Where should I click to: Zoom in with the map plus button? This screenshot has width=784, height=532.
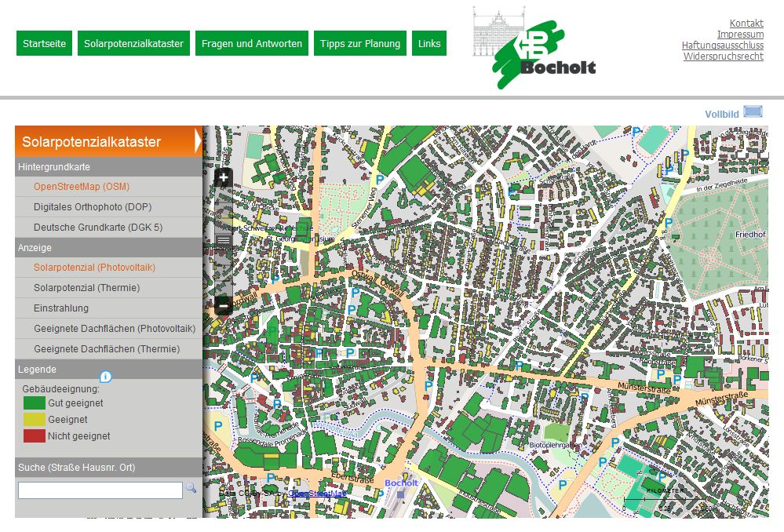224,177
